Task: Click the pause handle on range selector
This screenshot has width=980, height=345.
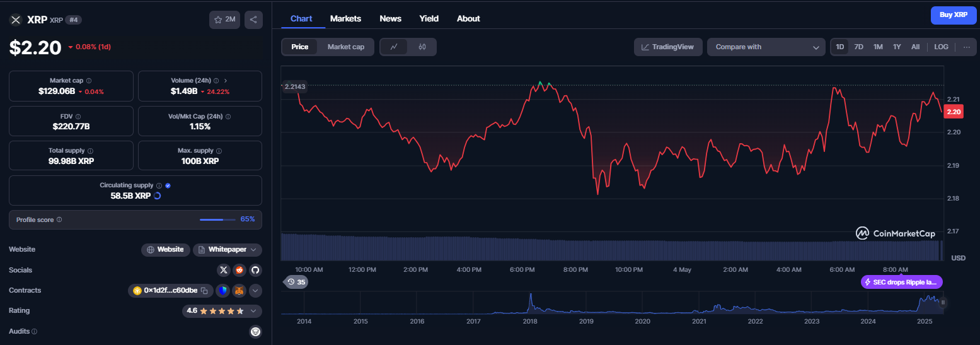Action: [x=943, y=302]
